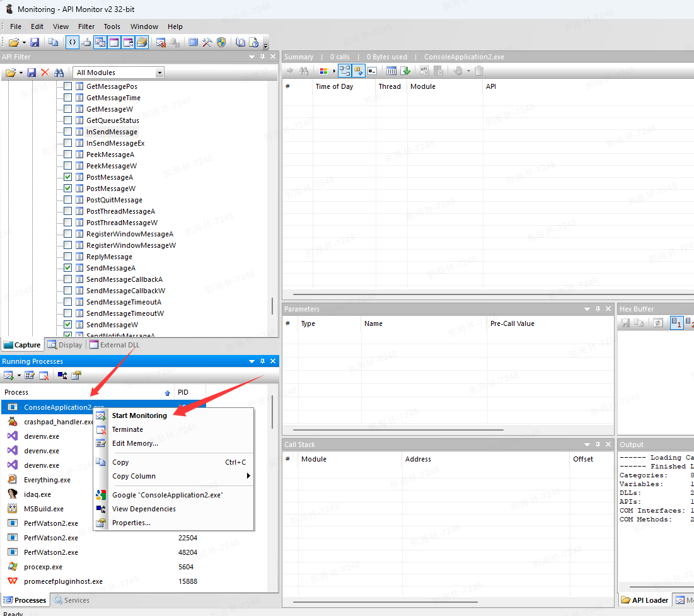
Task: Expand the Copy Column submenu arrow
Action: coord(248,475)
